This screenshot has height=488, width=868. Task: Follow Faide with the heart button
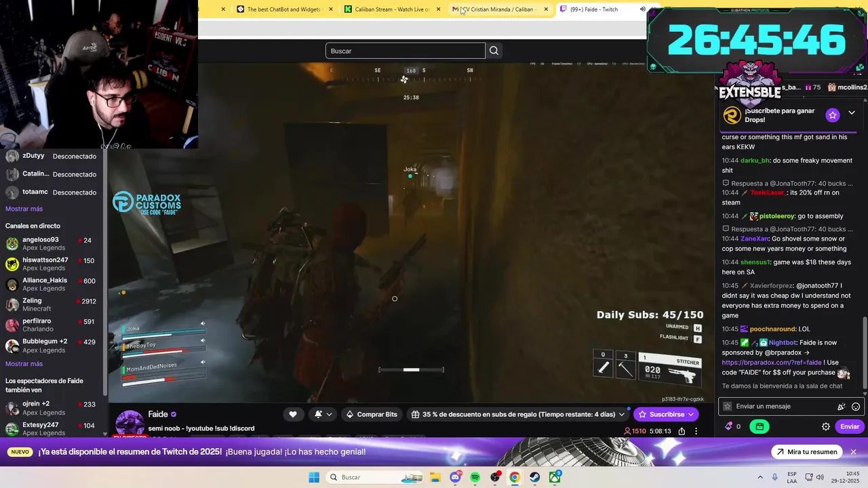pyautogui.click(x=293, y=414)
